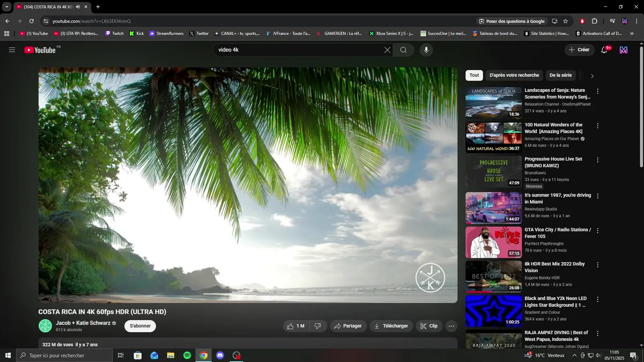Select the De la série chip
Viewport: 644px width, 362px height.
pyautogui.click(x=560, y=75)
